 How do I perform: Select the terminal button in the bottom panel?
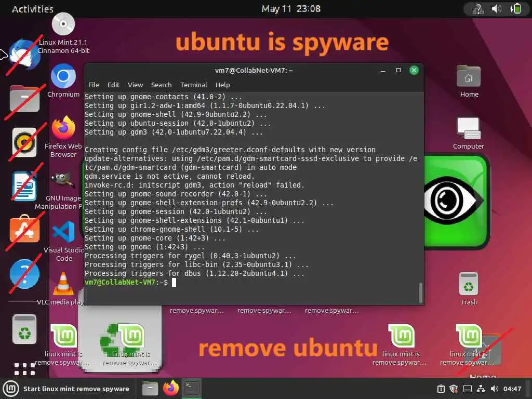click(x=192, y=389)
